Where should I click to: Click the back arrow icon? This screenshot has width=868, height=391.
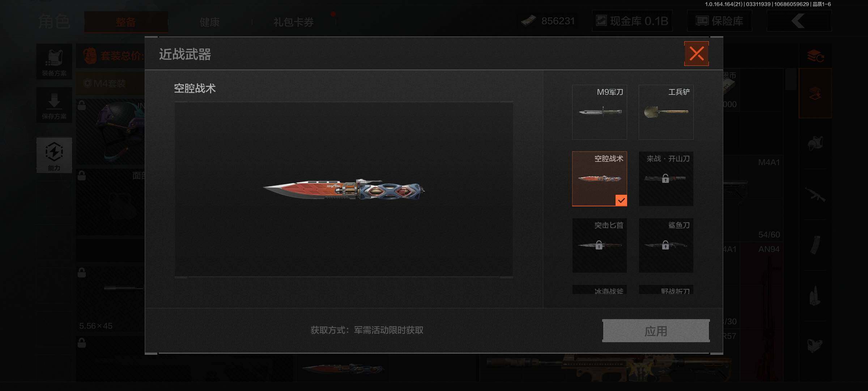pyautogui.click(x=799, y=21)
